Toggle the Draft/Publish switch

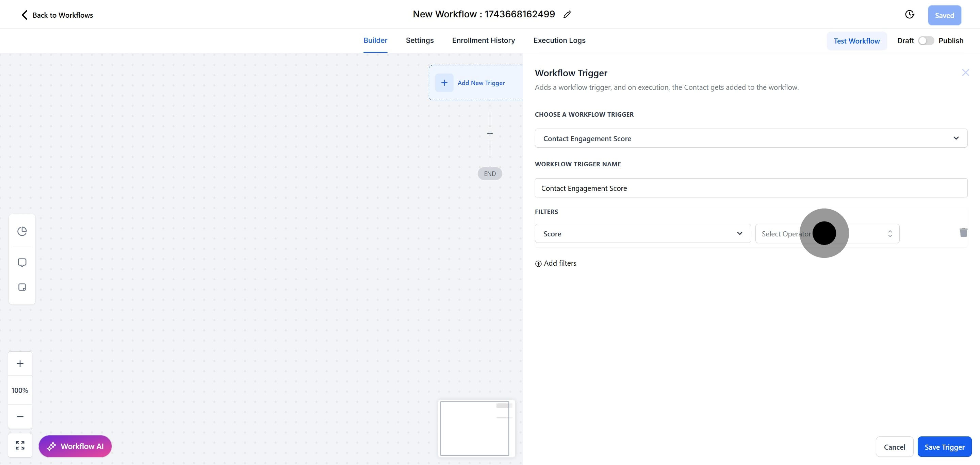926,41
